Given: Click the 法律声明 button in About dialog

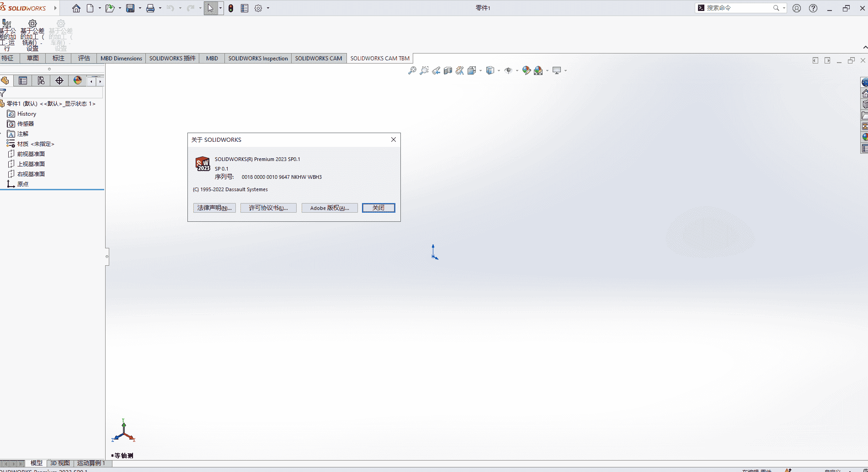Looking at the screenshot, I should tap(214, 208).
